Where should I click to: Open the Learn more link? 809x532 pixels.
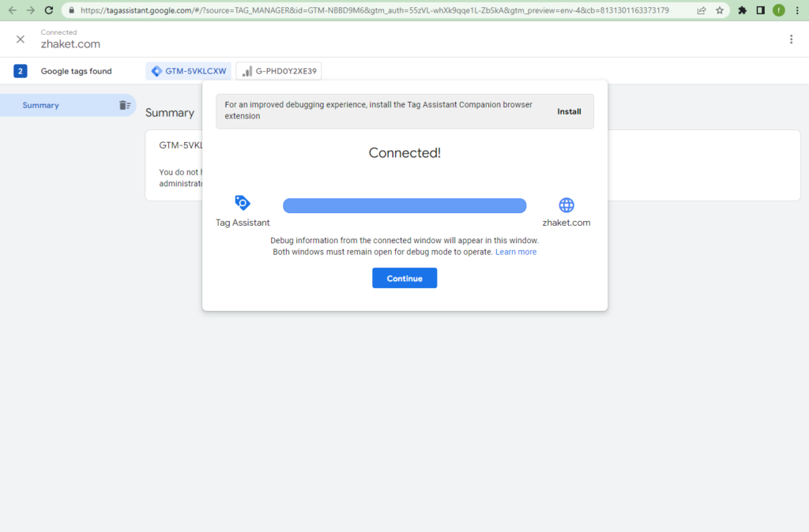516,252
